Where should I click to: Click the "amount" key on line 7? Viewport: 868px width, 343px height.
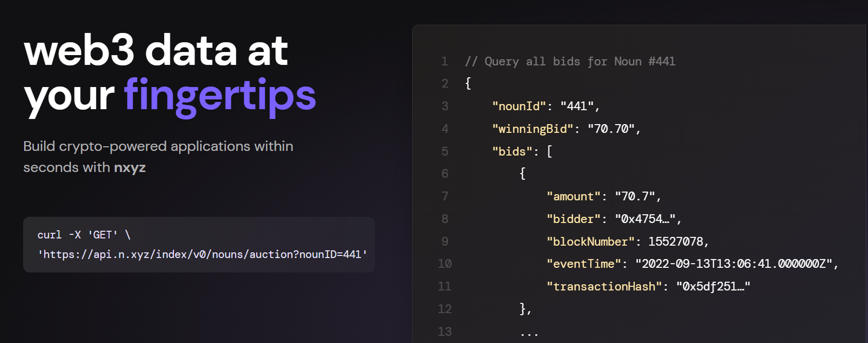pos(573,197)
